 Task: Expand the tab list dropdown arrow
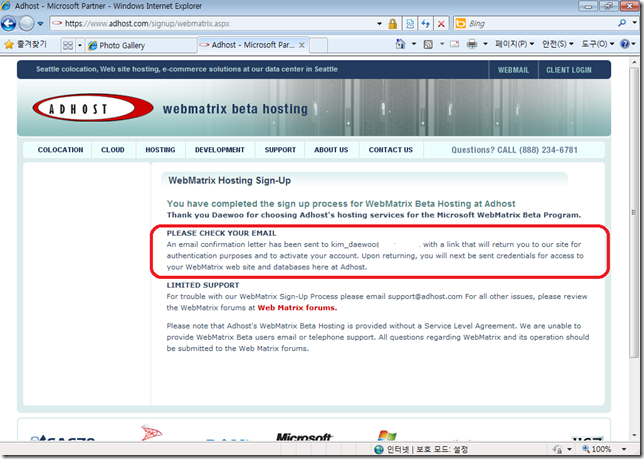80,45
